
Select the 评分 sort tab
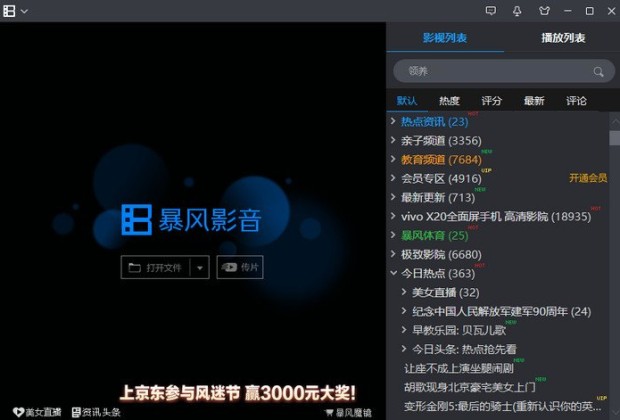(x=491, y=101)
